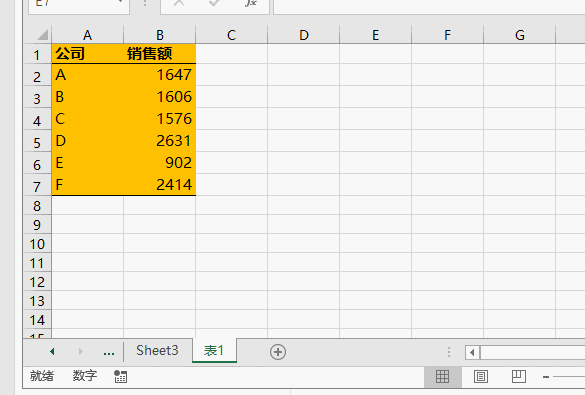
Task: Select row 1 header
Action: point(37,54)
